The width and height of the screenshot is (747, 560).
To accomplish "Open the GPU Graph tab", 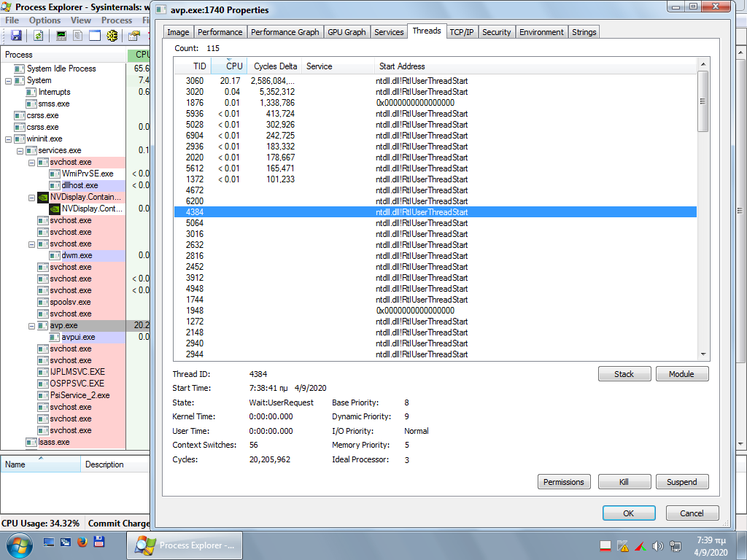I will click(x=347, y=32).
